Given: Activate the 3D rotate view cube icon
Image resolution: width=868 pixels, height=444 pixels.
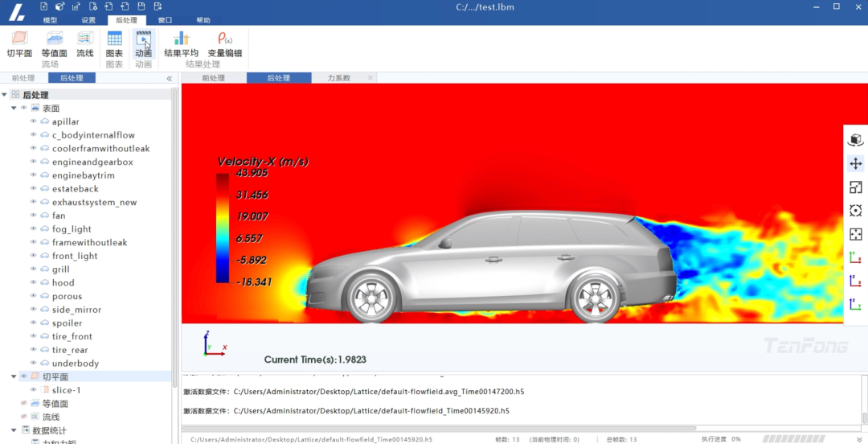Looking at the screenshot, I should click(856, 140).
